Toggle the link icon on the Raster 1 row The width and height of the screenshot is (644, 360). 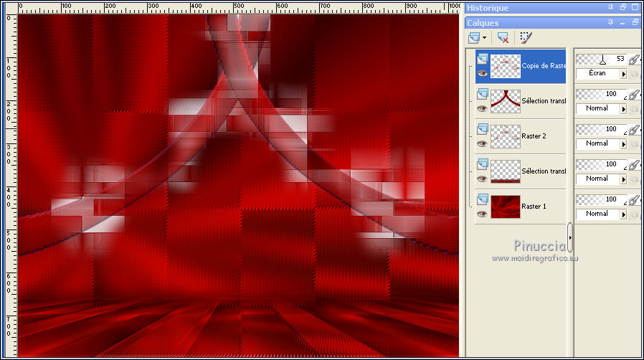pos(635,200)
